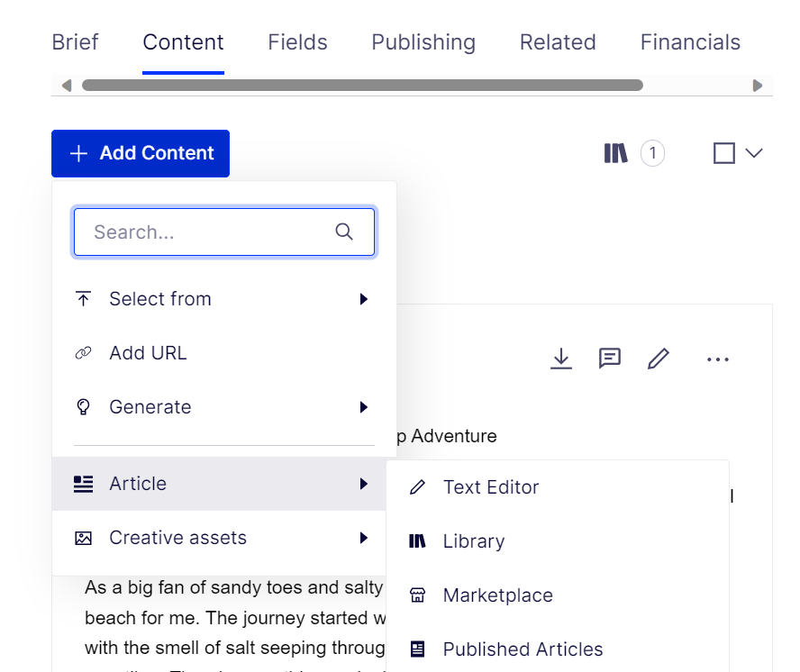Open the three-dot more options menu
Viewport: 800px width, 672px height.
pos(717,359)
